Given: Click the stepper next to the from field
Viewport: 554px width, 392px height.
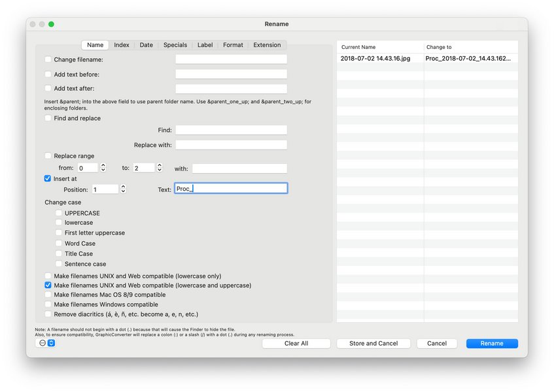Looking at the screenshot, I should coord(105,167).
